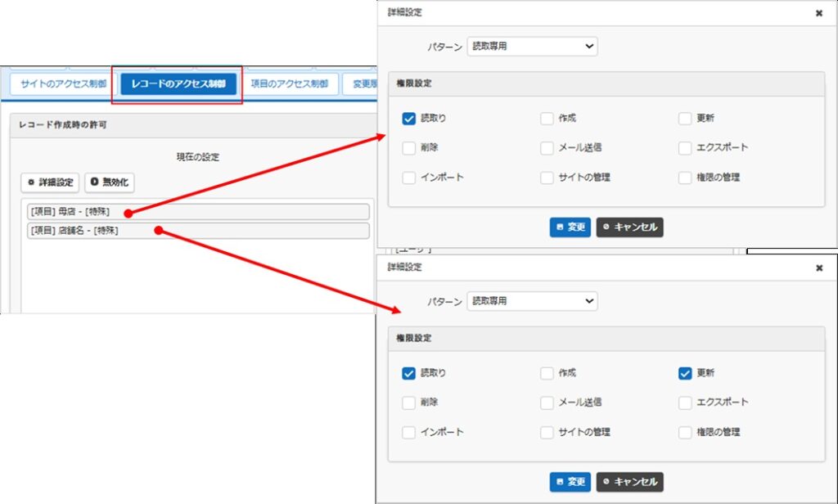Close the upper 詳細設定 dialog with its X

[819, 13]
